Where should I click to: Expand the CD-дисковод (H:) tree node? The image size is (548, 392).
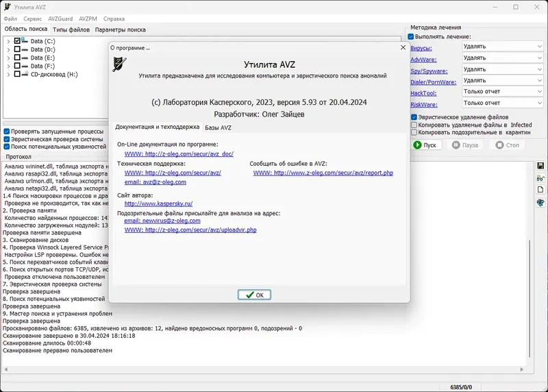8,75
